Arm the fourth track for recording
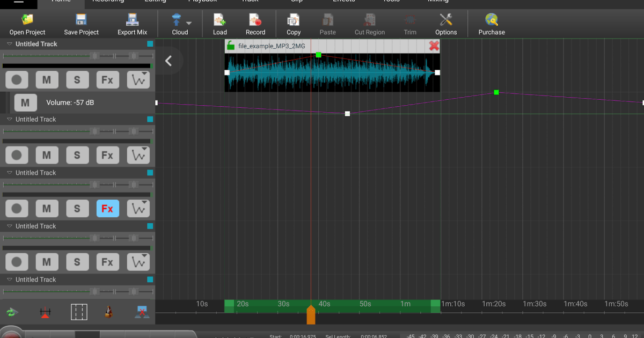The image size is (644, 338). pyautogui.click(x=17, y=262)
